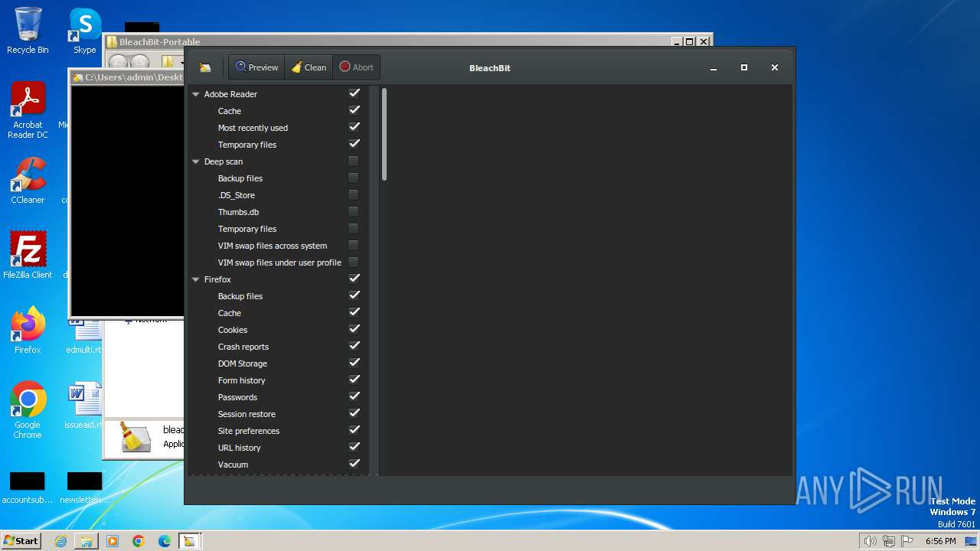This screenshot has height=551, width=980.
Task: Maximize the BleachBit window
Action: (743, 67)
